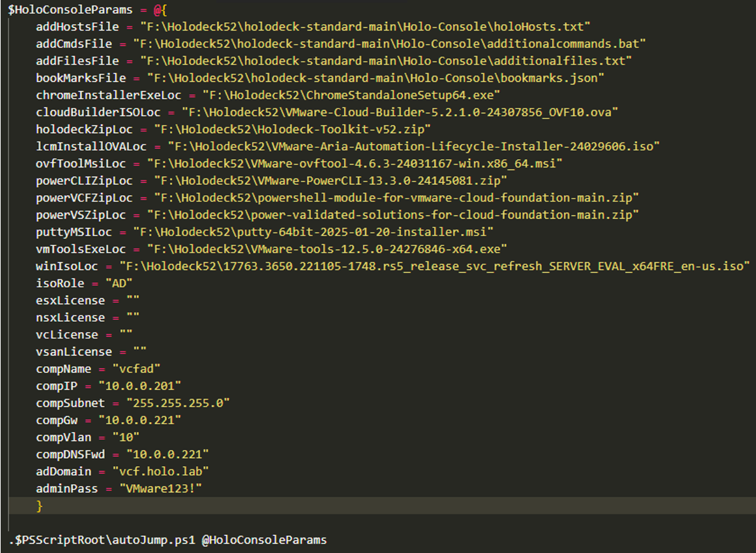Click the additionalfiles.txt path value
The image size is (756, 553).
[386, 61]
